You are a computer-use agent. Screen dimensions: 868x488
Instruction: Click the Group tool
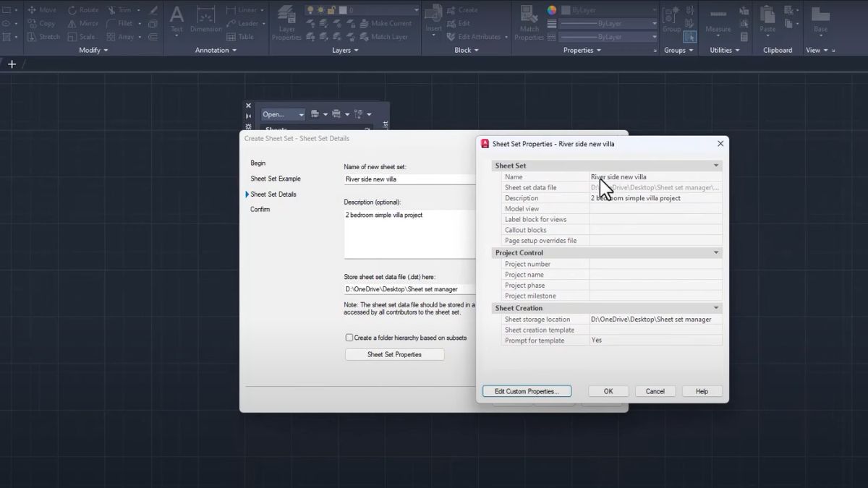coord(671,20)
